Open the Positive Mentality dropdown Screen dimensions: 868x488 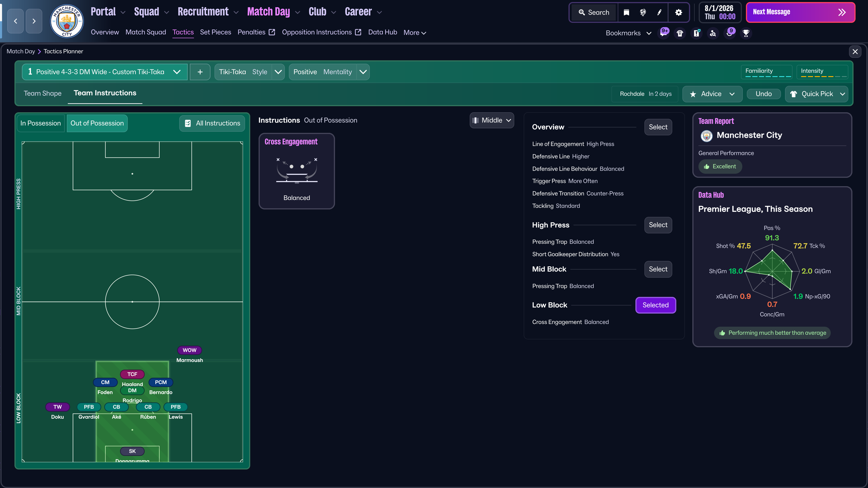[x=363, y=72]
